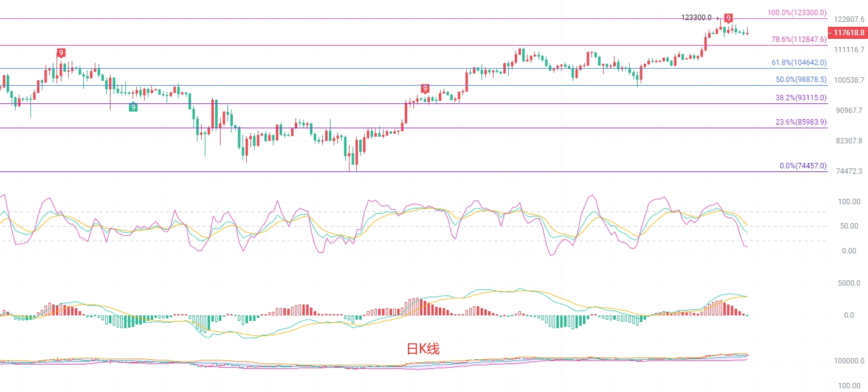Click the 122807.6 price axis value

[849, 19]
